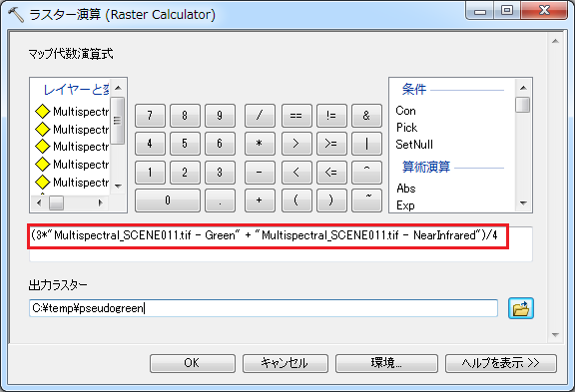Insert the division operator
575x392 pixels.
(x=260, y=116)
